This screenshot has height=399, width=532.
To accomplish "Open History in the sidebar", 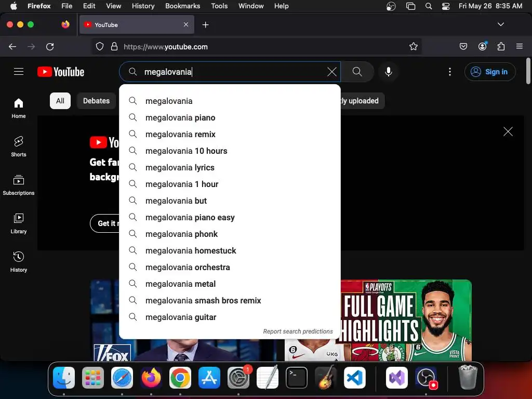I will click(x=19, y=262).
